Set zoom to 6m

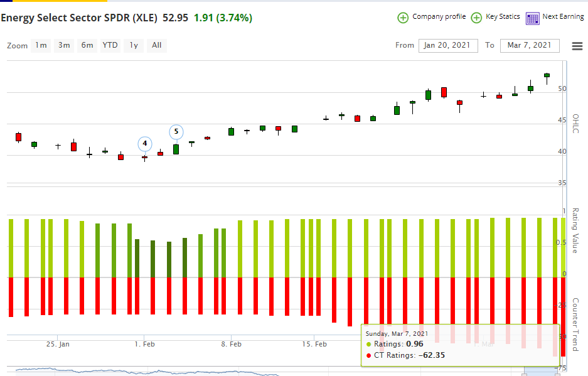[87, 45]
